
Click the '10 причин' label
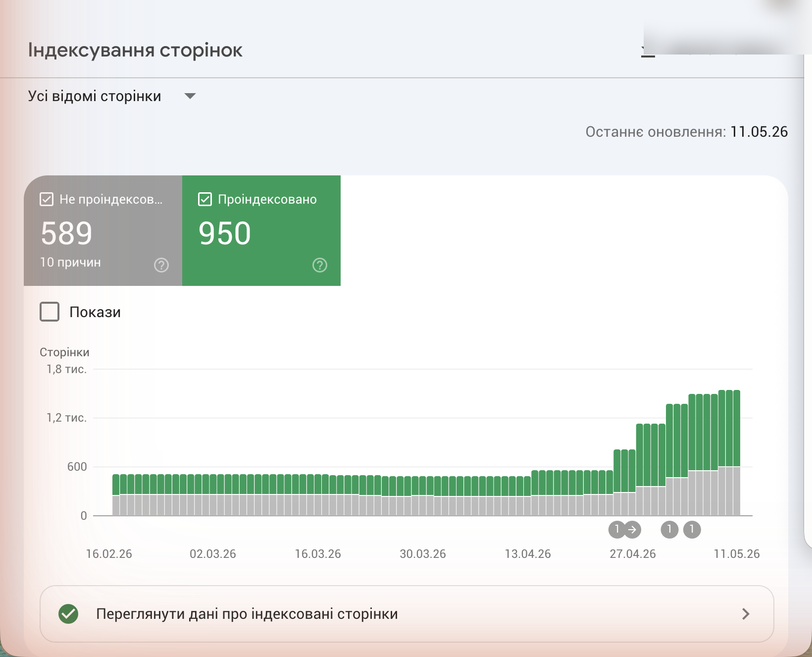[70, 262]
